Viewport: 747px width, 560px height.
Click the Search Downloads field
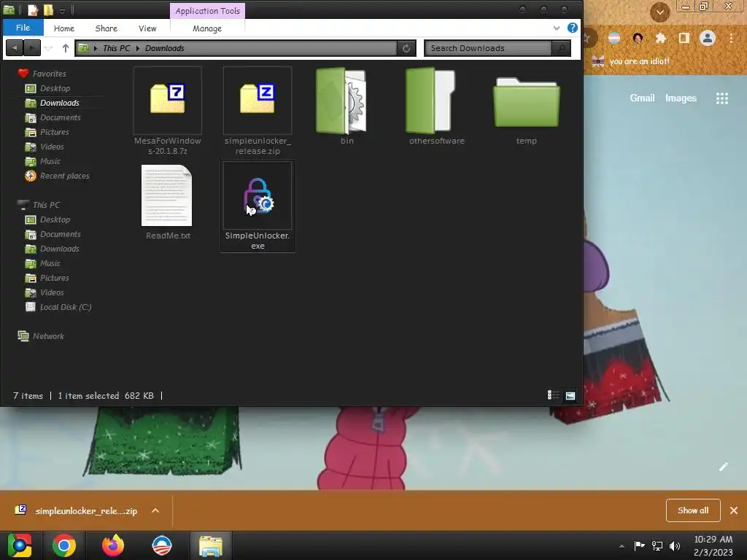[488, 48]
